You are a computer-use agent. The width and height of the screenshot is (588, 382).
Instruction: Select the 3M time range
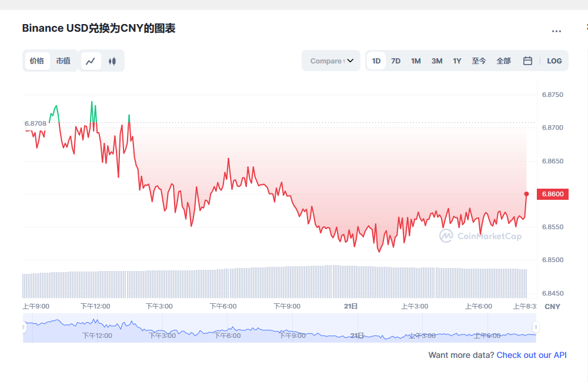tap(437, 61)
